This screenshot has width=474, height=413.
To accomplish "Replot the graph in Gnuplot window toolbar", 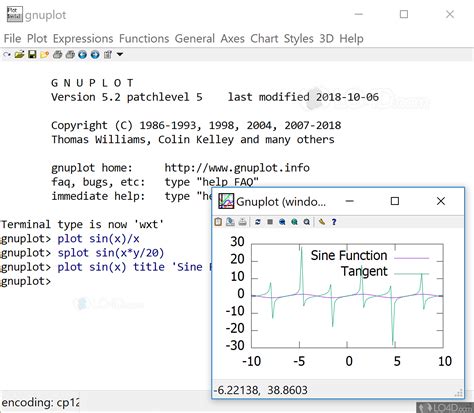I will [258, 222].
